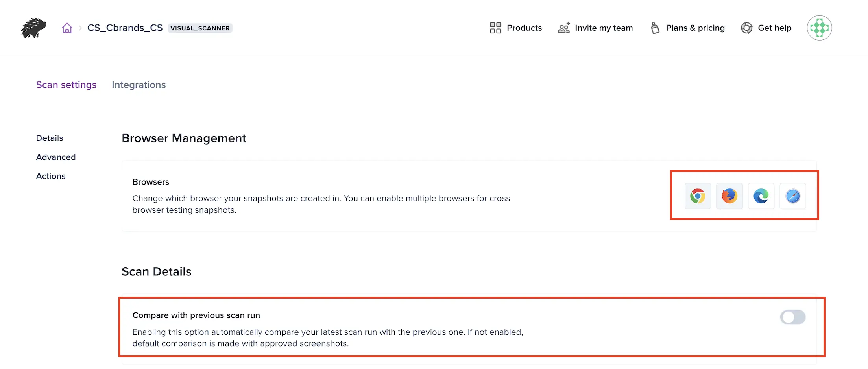Go to Details section in sidebar
This screenshot has width=868, height=369.
[50, 138]
